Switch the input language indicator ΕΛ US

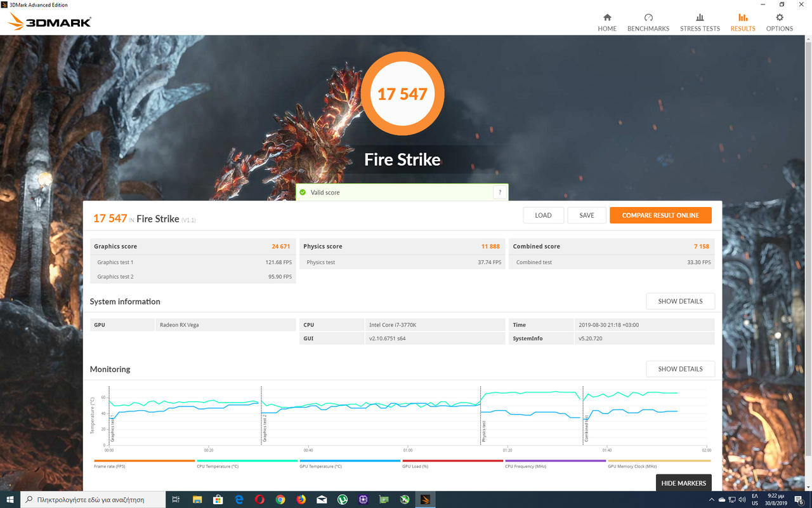(755, 500)
